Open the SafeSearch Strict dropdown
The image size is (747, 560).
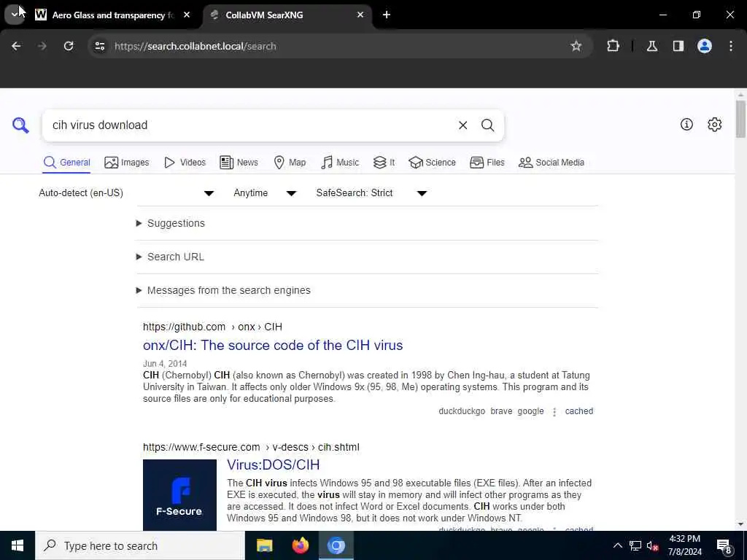coord(371,192)
